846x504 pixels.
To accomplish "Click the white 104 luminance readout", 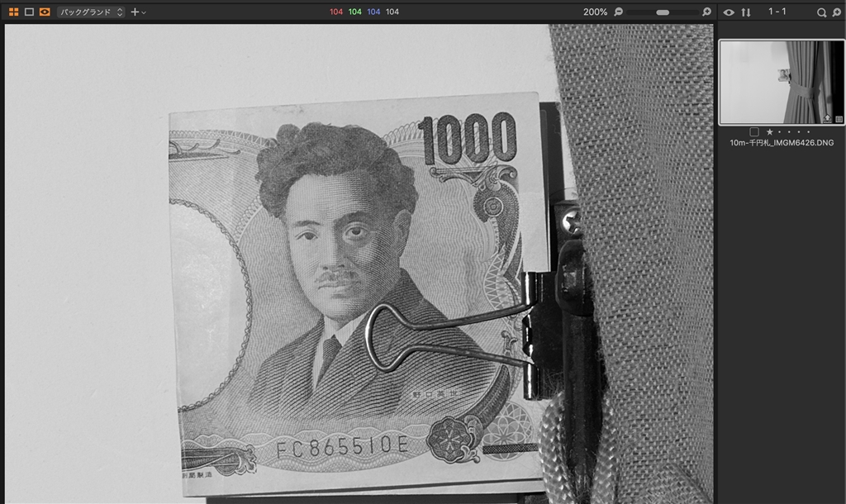I will (392, 12).
